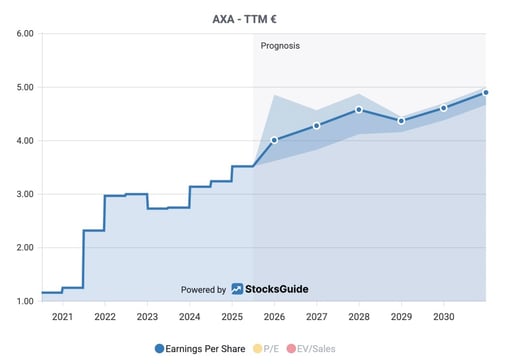The width and height of the screenshot is (505, 364).
Task: Click the 2025 x-axis label
Action: click(x=232, y=316)
